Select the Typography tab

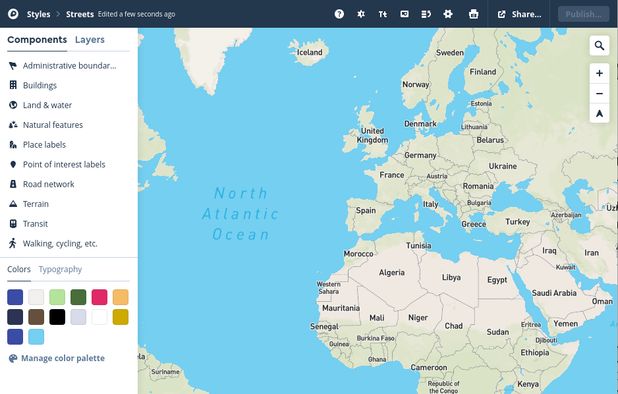click(x=60, y=269)
